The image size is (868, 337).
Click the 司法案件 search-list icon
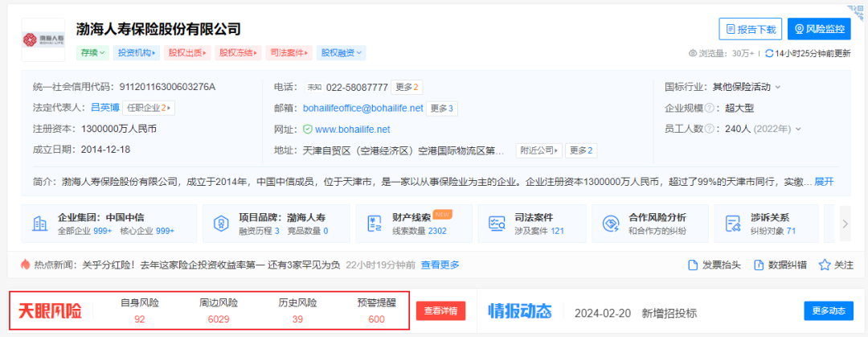pyautogui.click(x=497, y=224)
